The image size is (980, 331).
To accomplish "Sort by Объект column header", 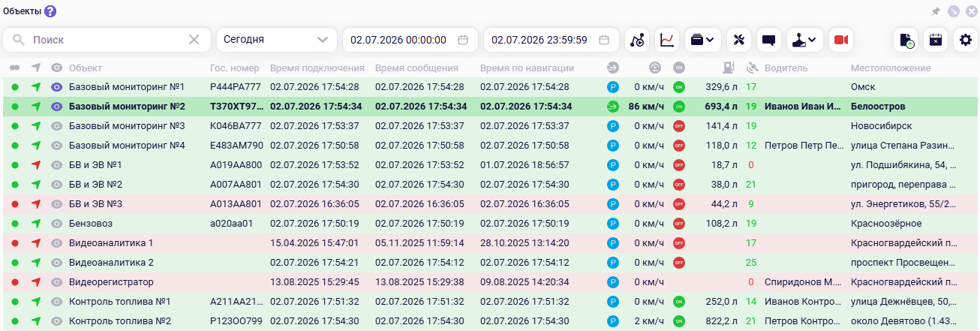I will pos(86,68).
